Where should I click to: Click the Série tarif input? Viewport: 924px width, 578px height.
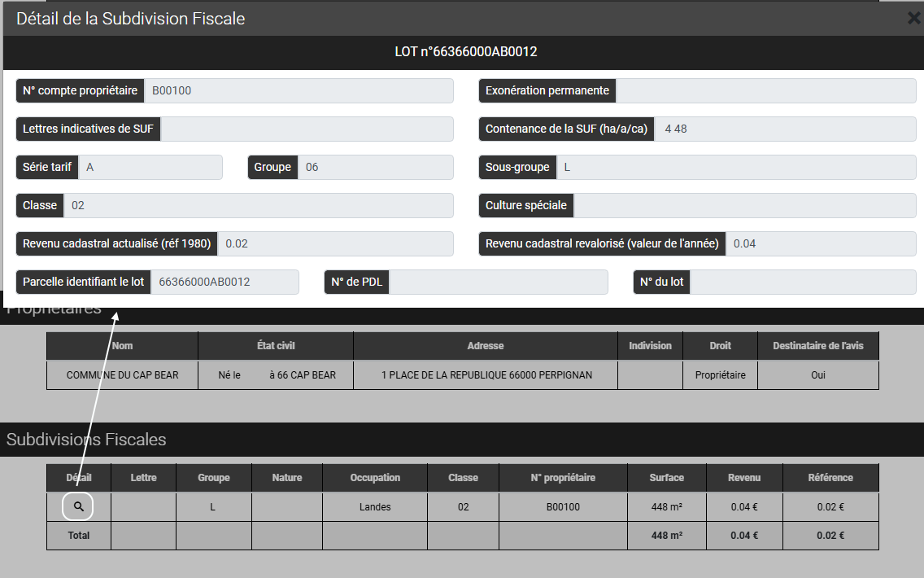click(150, 167)
